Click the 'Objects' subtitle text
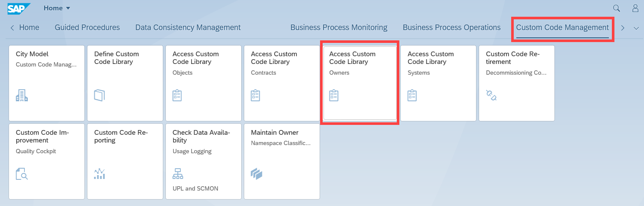644x206 pixels. [x=183, y=73]
